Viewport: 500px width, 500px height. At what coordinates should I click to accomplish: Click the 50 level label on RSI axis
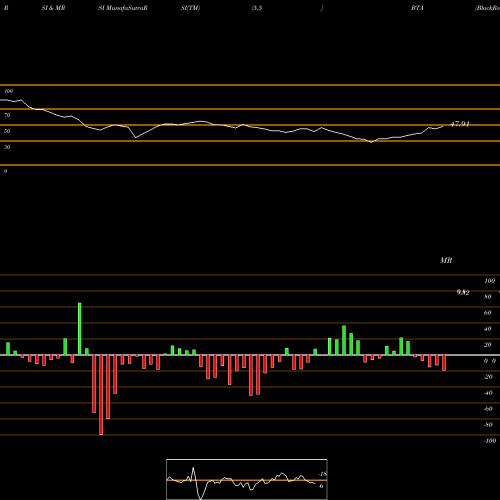point(7,131)
